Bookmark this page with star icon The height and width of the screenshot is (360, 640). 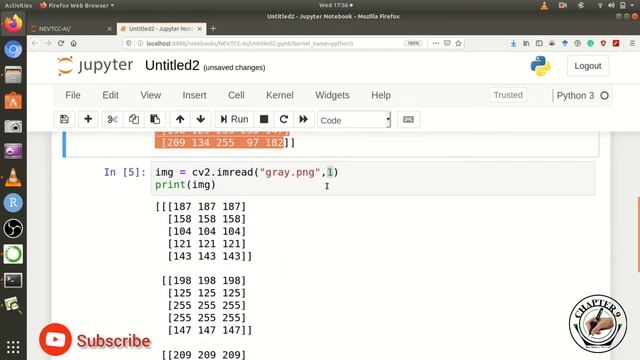(458, 43)
